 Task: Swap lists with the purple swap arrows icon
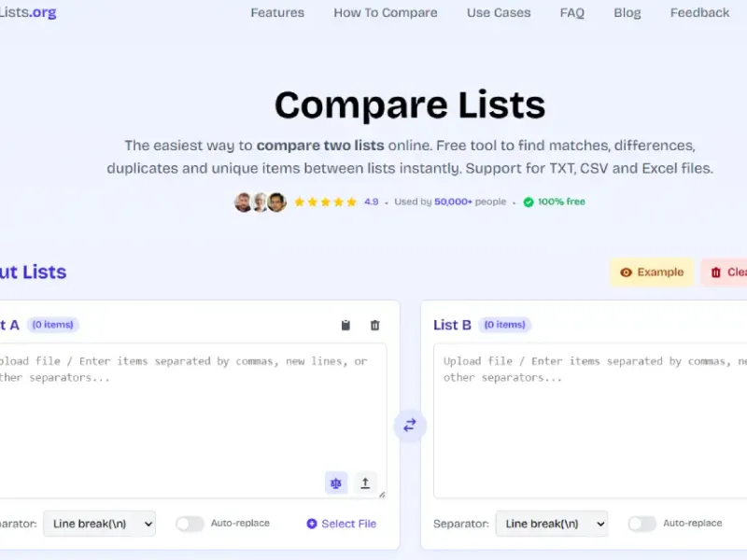409,426
